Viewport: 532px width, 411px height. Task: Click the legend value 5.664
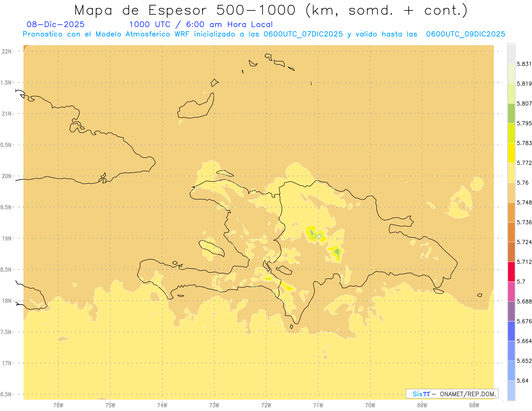pyautogui.click(x=524, y=341)
